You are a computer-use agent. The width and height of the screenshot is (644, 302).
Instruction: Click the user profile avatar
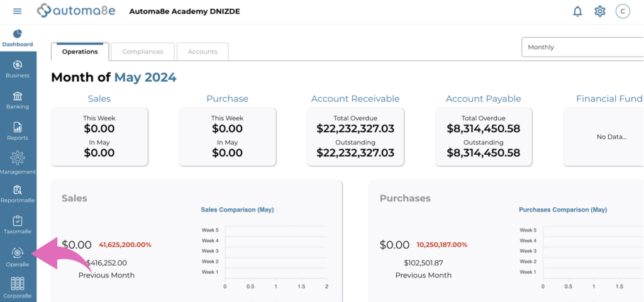pyautogui.click(x=622, y=11)
